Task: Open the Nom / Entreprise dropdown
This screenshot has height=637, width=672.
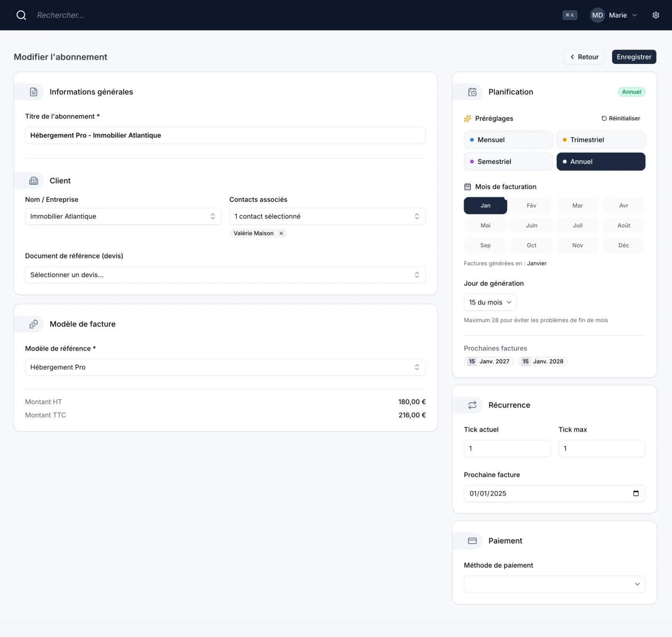Action: 123,216
